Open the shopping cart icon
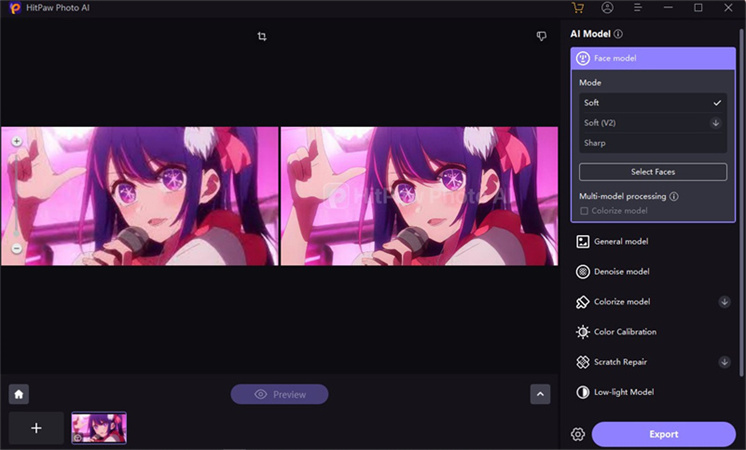This screenshot has width=746, height=450. pos(578,8)
